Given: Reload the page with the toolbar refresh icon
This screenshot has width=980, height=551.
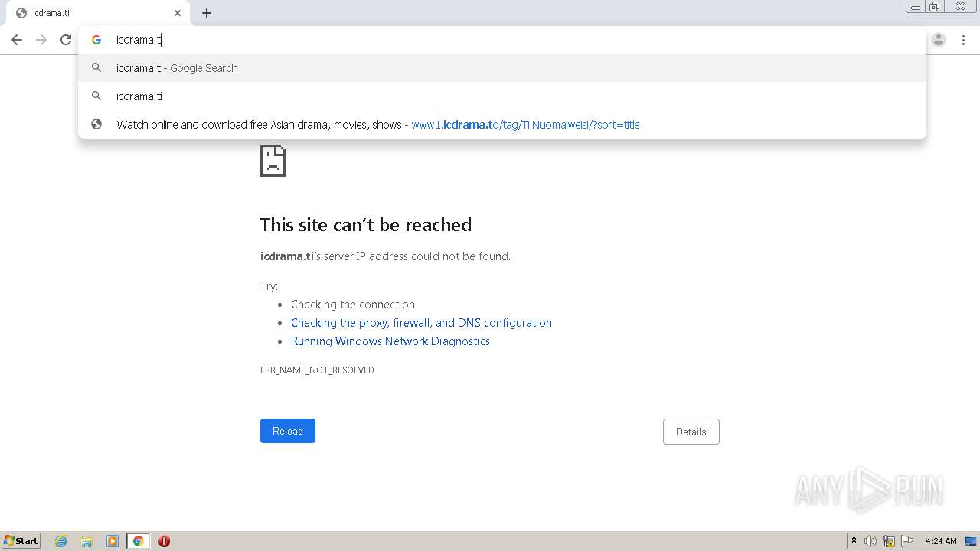Looking at the screenshot, I should 66,40.
